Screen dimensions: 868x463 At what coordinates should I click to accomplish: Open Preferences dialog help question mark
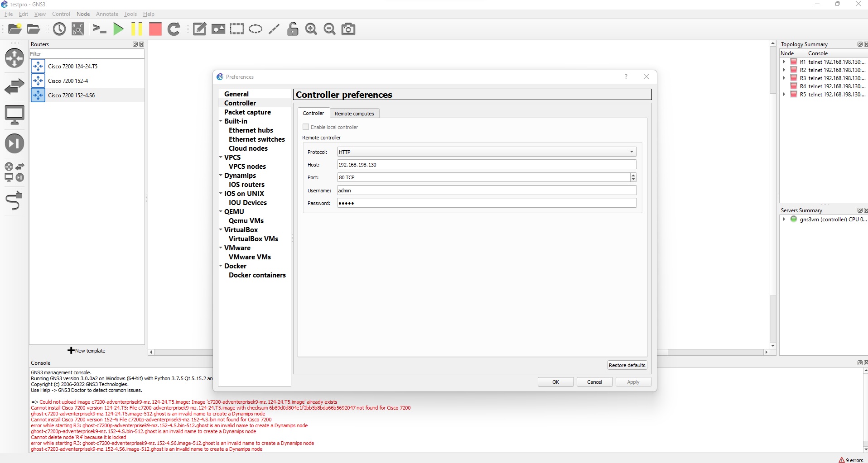pos(626,76)
